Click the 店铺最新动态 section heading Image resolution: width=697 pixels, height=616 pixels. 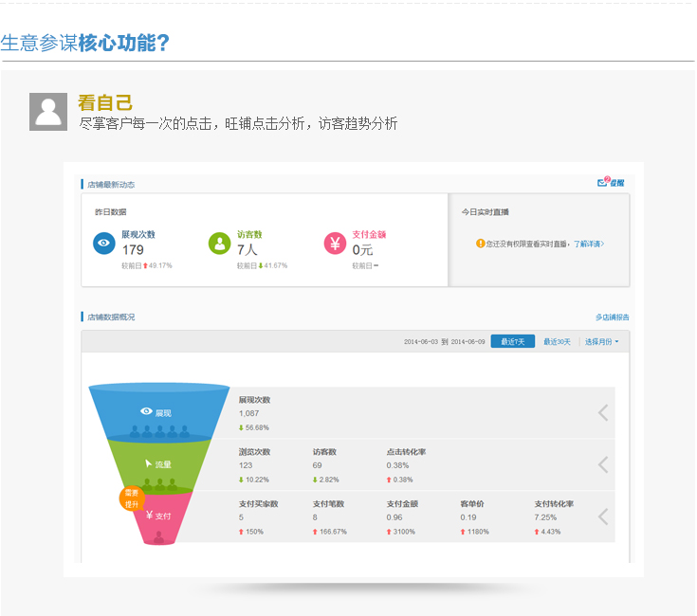click(111, 185)
